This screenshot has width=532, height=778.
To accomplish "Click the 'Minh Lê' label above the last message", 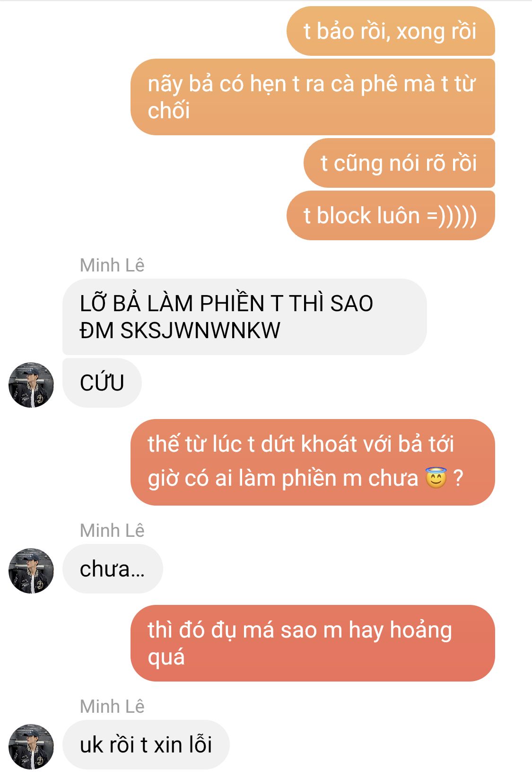I will 112,707.
